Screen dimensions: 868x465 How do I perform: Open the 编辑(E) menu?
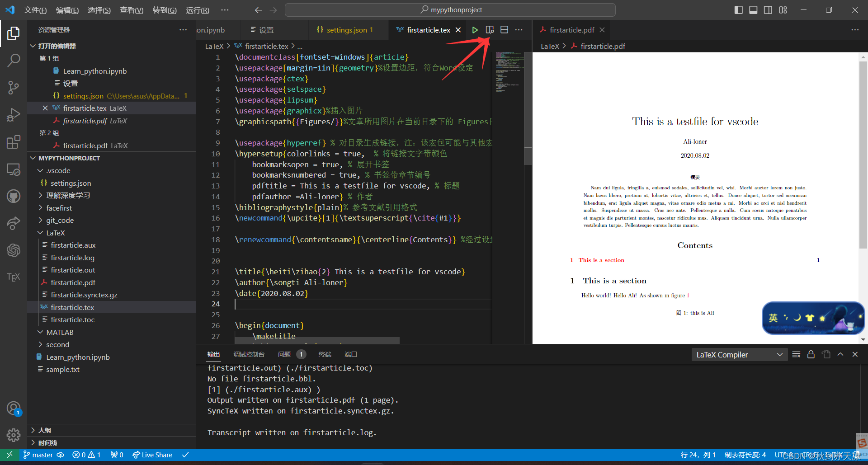tap(67, 10)
